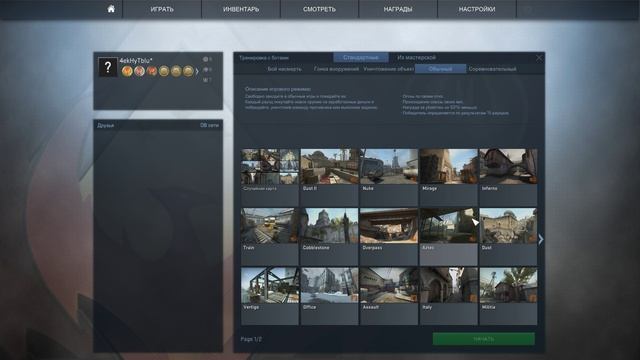Choose the Inferno map
640x360 pixels.
(508, 178)
